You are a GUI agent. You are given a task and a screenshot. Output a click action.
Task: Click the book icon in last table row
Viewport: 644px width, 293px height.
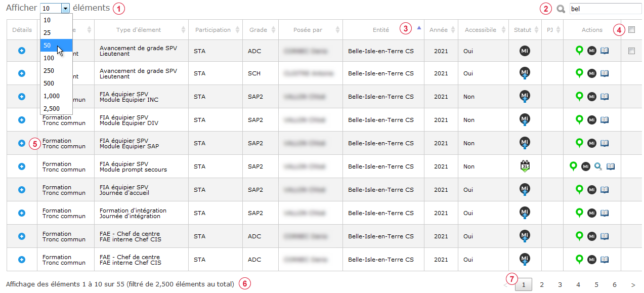[604, 260]
